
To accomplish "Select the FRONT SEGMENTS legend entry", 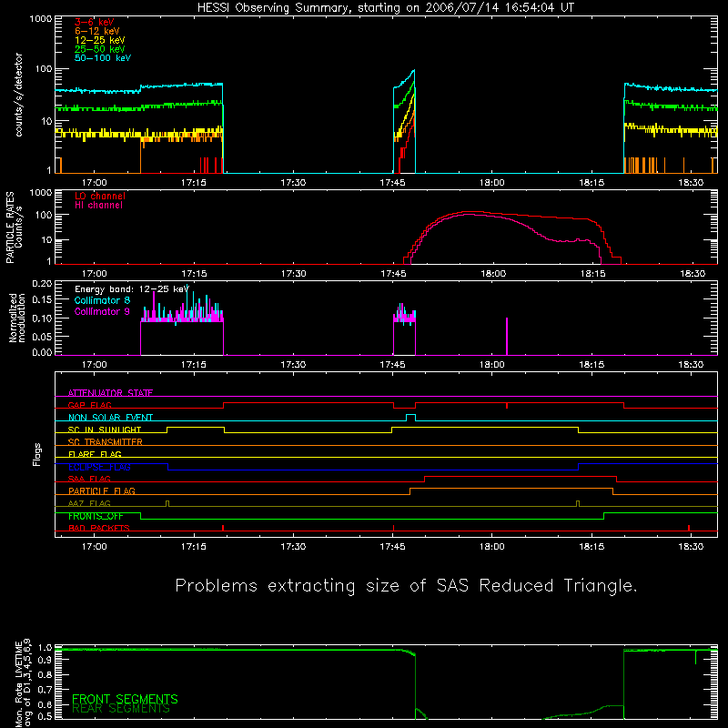I will point(125,699).
